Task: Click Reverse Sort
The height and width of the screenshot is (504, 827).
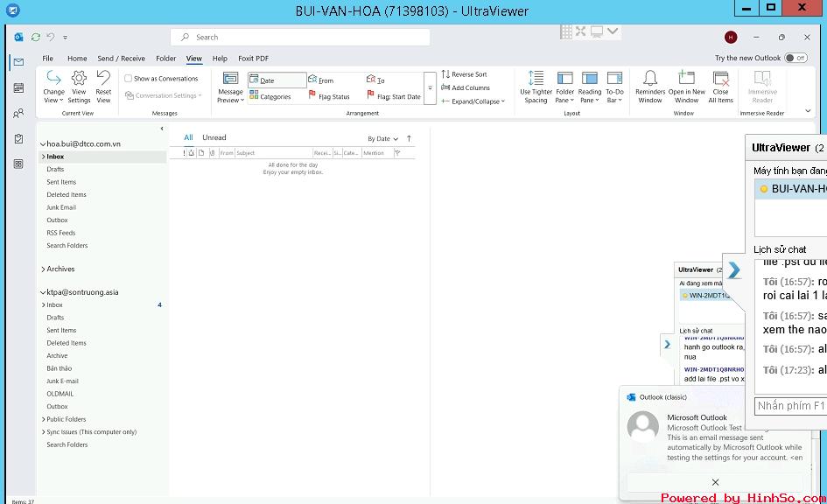Action: coord(464,74)
